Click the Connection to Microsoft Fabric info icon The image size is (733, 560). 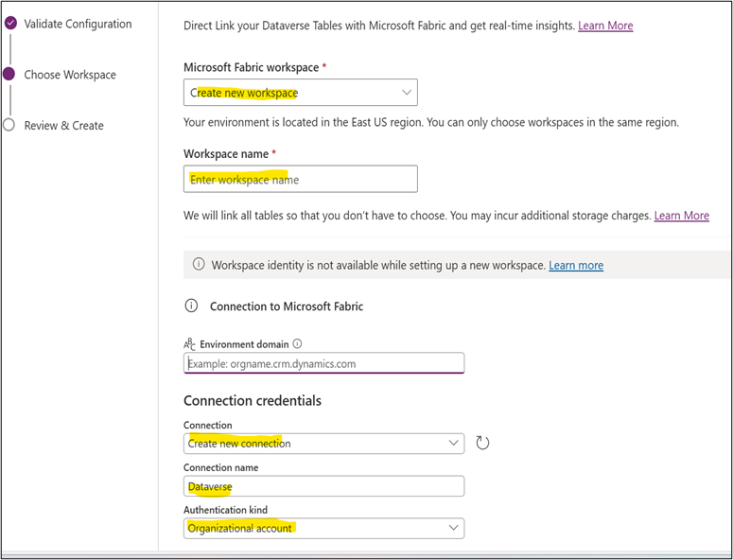(x=191, y=306)
